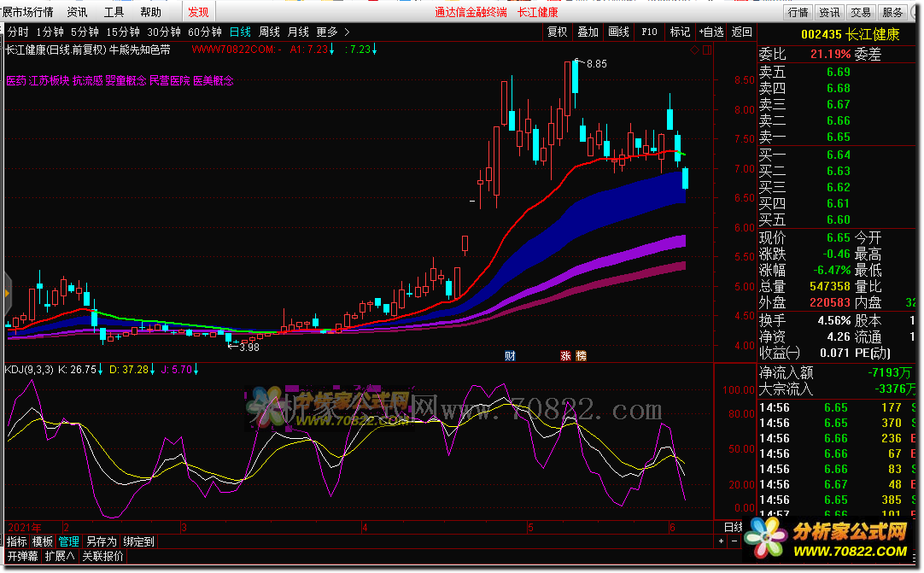
Task: Click the down arrow after J: 5.70
Action: 196,370
